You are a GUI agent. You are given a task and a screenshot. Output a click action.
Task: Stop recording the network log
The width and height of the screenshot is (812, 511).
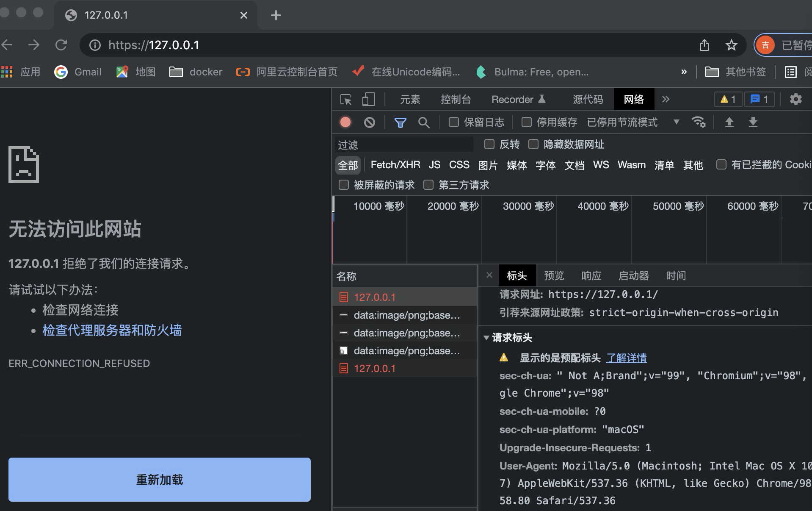click(x=345, y=122)
